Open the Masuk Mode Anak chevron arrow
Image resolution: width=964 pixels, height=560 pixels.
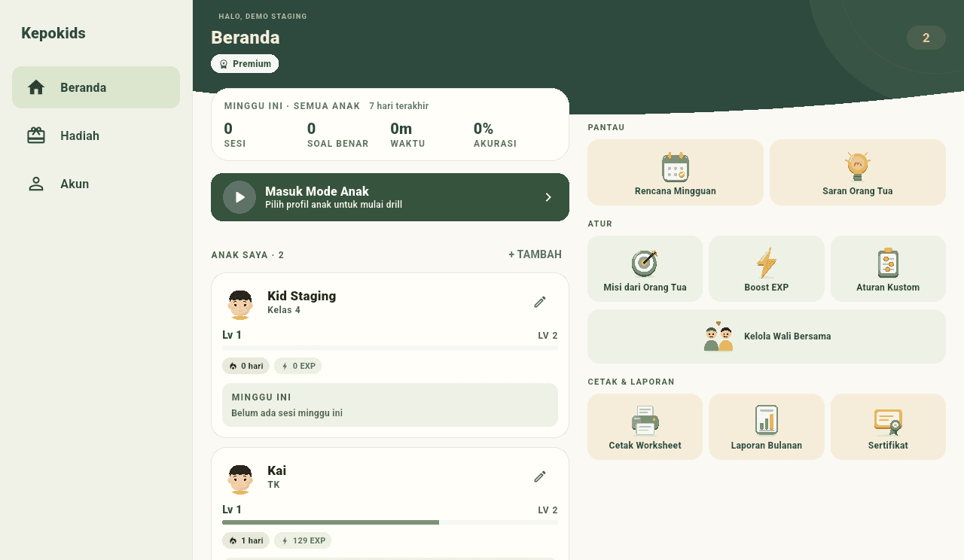(x=548, y=197)
